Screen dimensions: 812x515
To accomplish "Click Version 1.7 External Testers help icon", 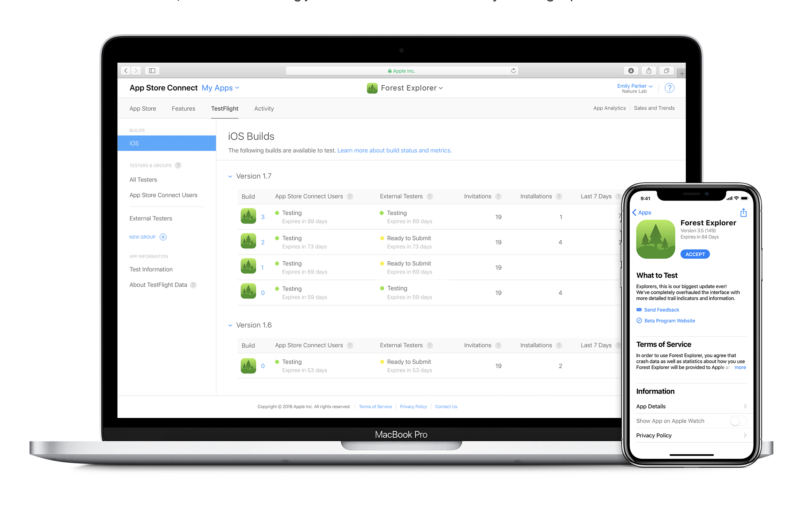I will click(430, 196).
